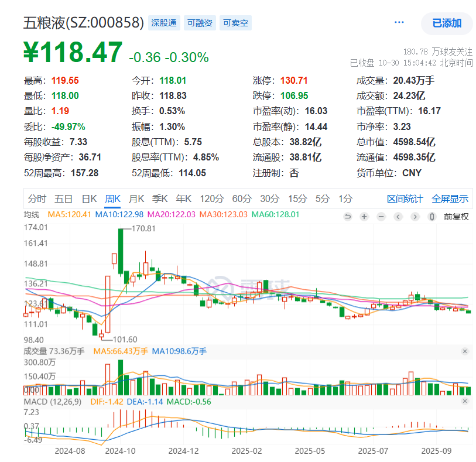
Task: Close the MACD indicator panel
Action: coord(465,402)
